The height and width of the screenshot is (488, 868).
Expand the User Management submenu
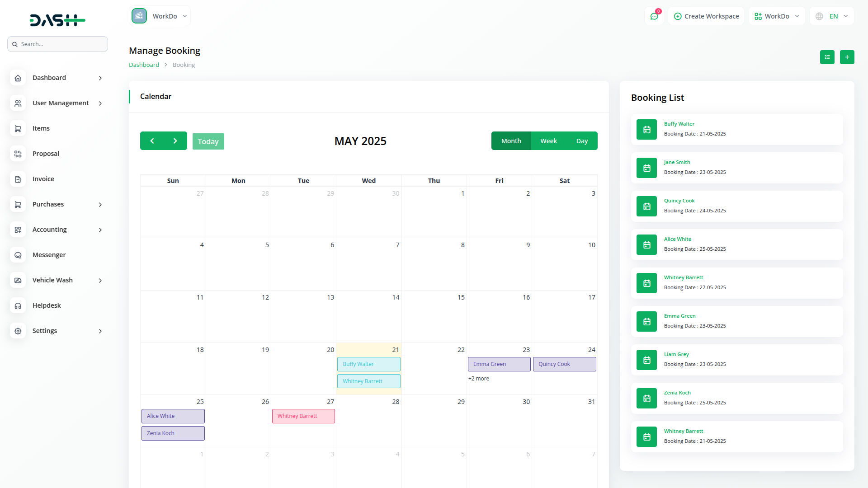[x=100, y=103]
